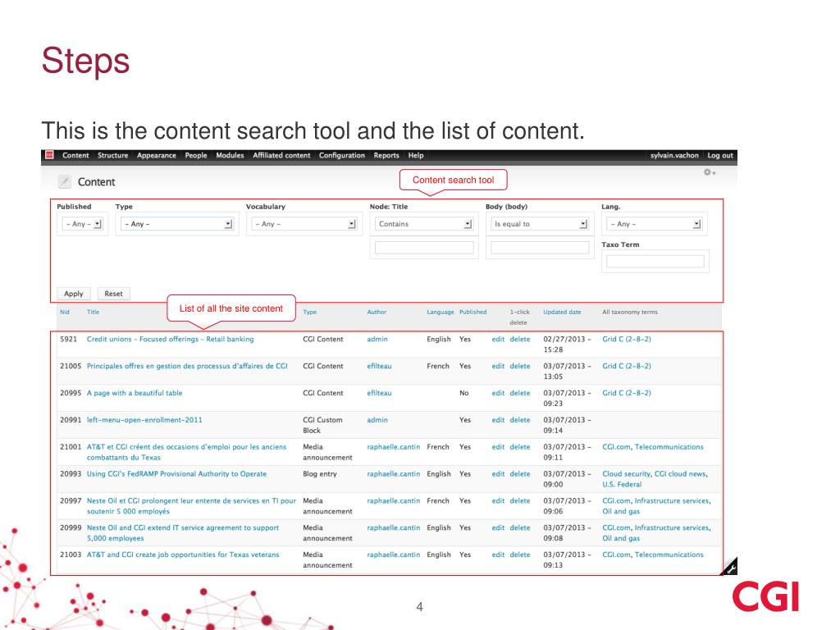
Task: Click Telecommunications term on row 21001
Action: click(669, 447)
